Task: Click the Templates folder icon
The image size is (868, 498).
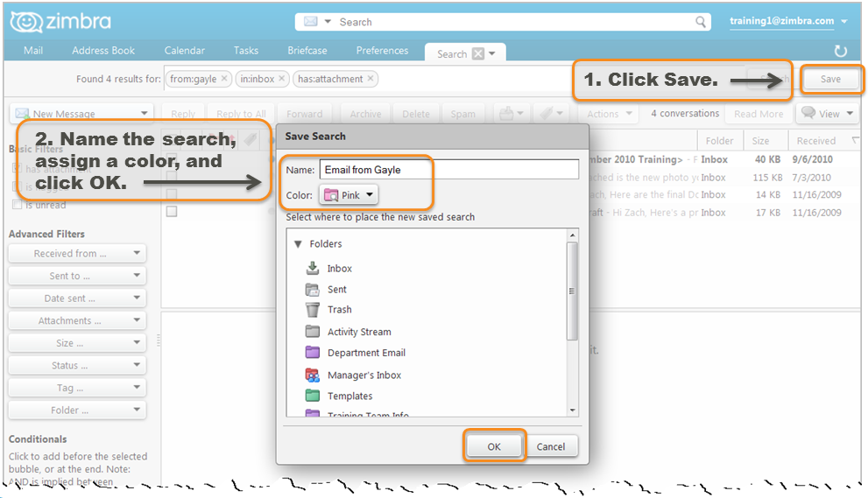Action: click(x=312, y=396)
